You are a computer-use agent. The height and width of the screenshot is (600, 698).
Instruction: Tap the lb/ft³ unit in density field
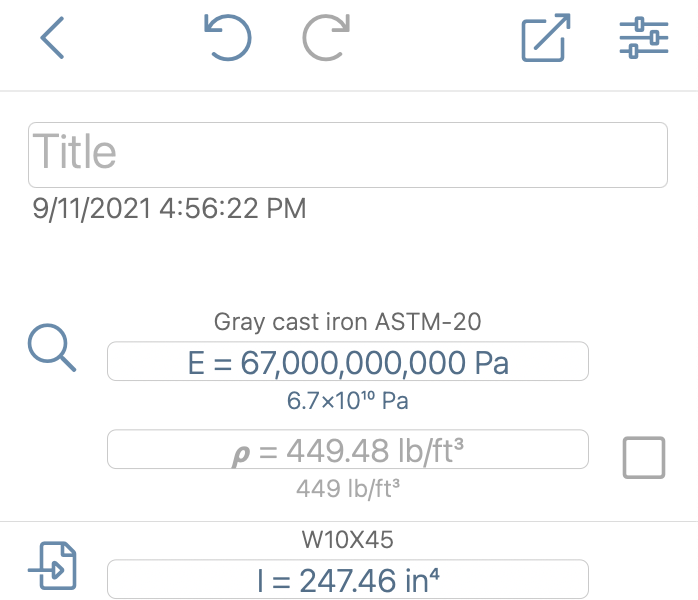pyautogui.click(x=431, y=451)
